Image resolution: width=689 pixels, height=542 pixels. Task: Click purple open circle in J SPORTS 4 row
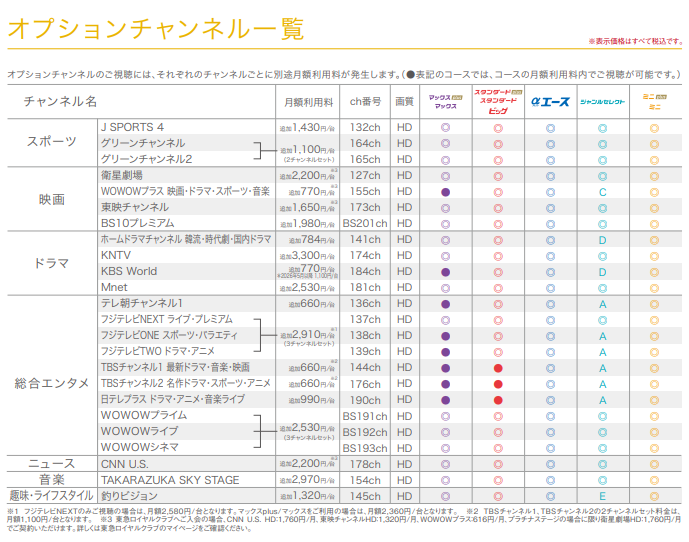pyautogui.click(x=446, y=128)
